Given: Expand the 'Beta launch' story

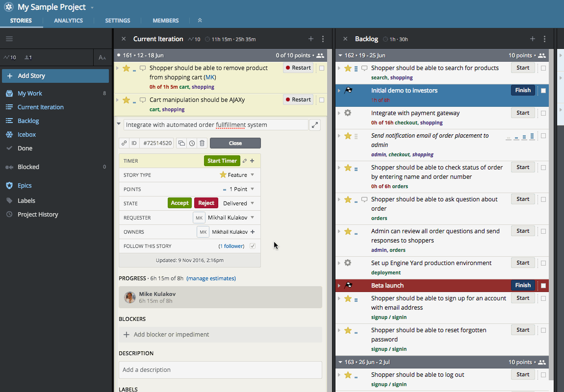Looking at the screenshot, I should pyautogui.click(x=339, y=286).
